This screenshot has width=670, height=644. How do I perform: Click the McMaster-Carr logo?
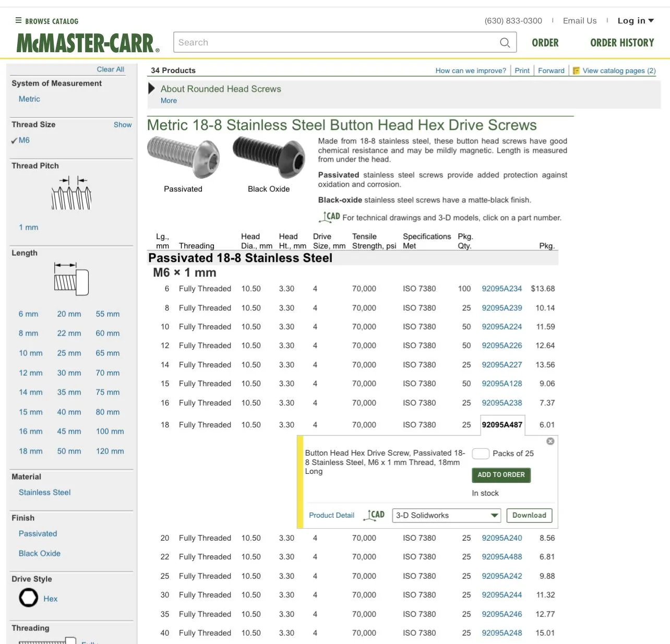click(88, 43)
